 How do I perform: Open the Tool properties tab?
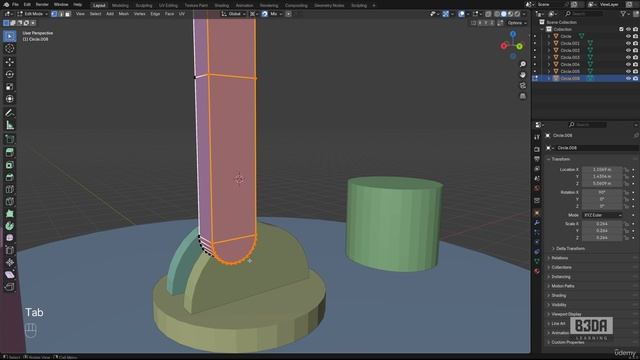(537, 137)
